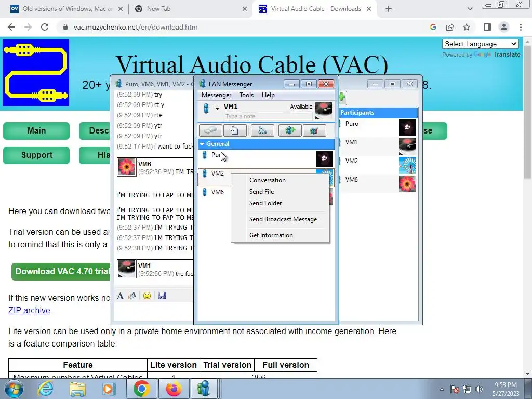Click the Google icon in the address bar

(x=433, y=27)
